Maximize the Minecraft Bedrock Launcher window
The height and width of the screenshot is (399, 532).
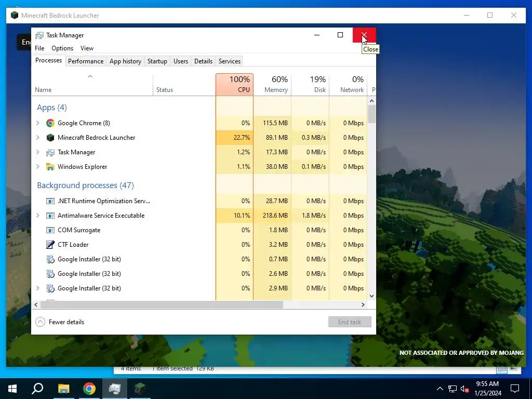tap(490, 15)
